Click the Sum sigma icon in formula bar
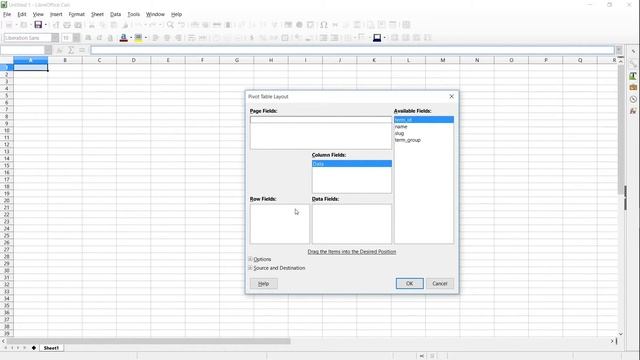This screenshot has width=640, height=360. click(x=71, y=50)
